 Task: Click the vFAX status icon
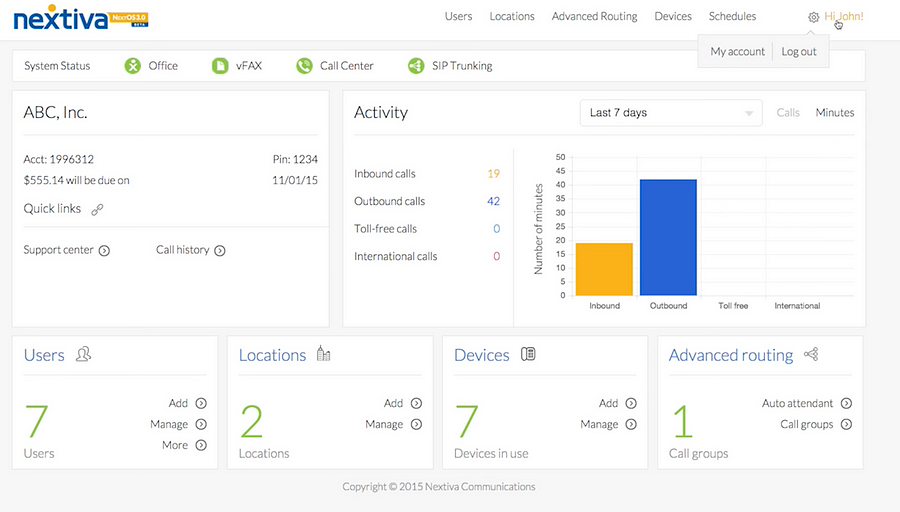(220, 66)
